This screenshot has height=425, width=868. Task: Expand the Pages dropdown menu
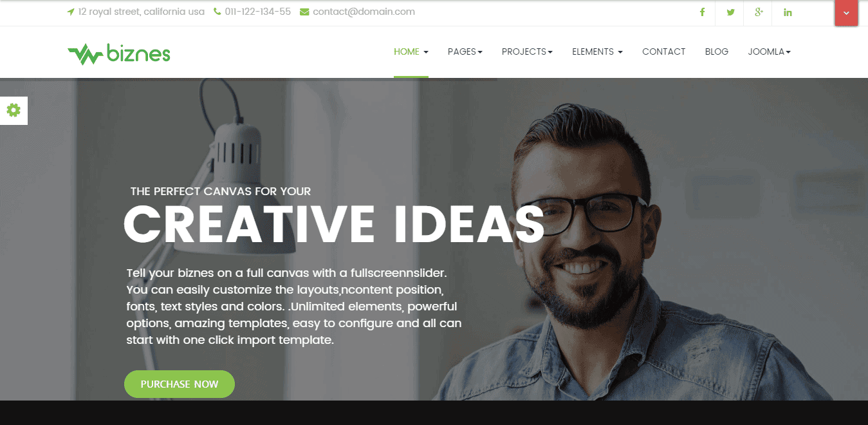click(x=465, y=52)
